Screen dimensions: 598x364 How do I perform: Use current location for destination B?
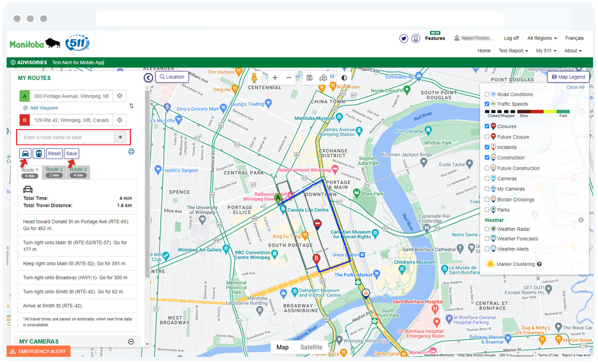point(120,120)
